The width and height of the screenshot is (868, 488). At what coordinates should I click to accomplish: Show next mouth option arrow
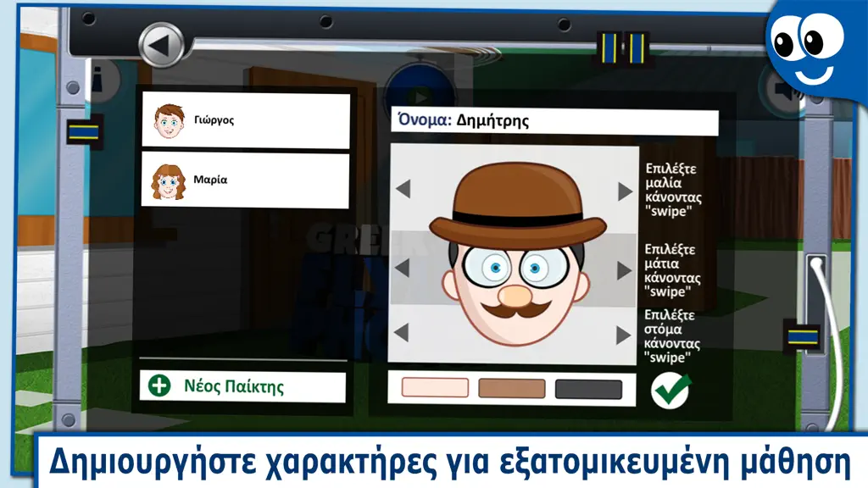[x=623, y=335]
